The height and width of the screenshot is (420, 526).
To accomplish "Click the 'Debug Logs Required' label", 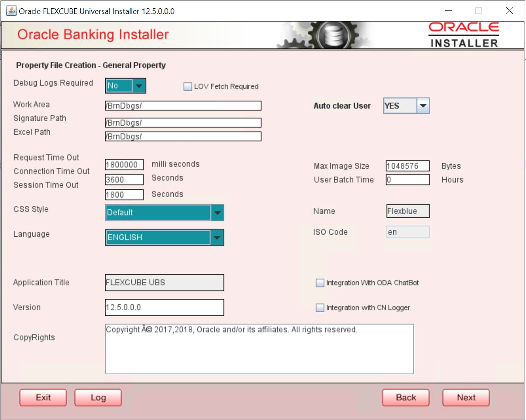I will point(53,83).
